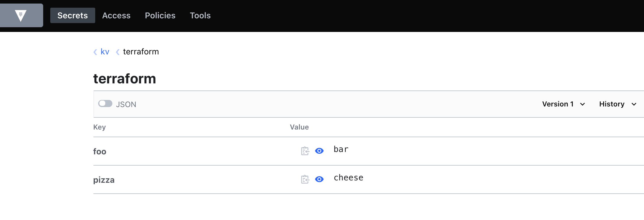Click the back chevron next to kv
The height and width of the screenshot is (220, 644).
pyautogui.click(x=95, y=52)
